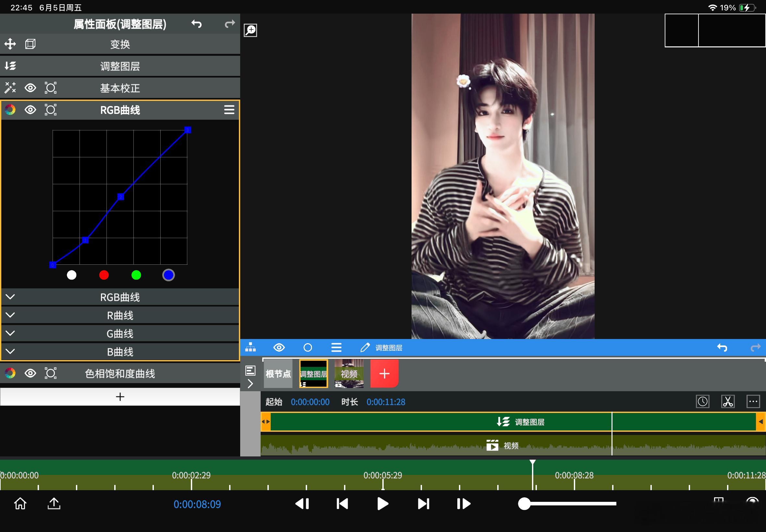Viewport: 766px width, 532px height.
Task: Step forward one frame
Action: [x=463, y=504]
